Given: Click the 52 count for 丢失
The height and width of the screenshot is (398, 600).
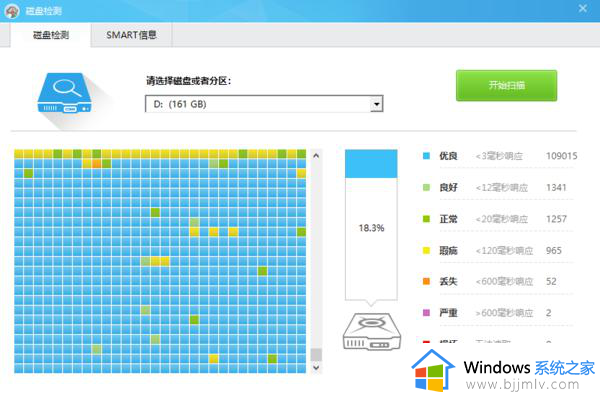Looking at the screenshot, I should tap(551, 281).
